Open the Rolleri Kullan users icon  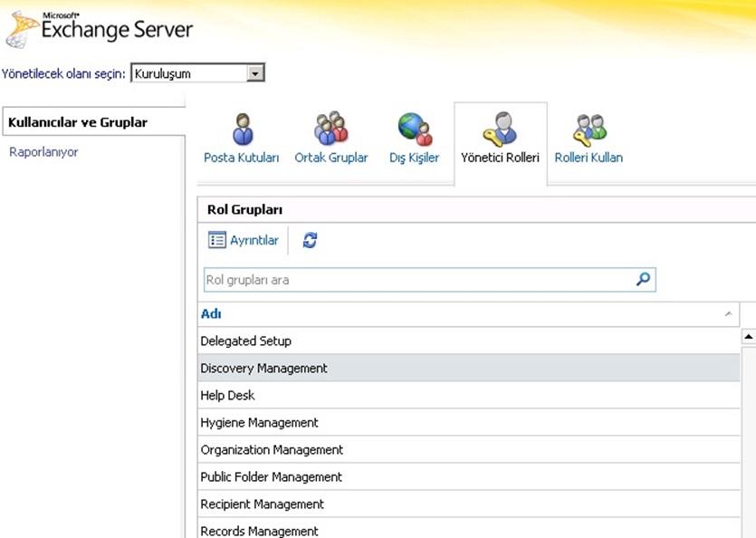589,130
